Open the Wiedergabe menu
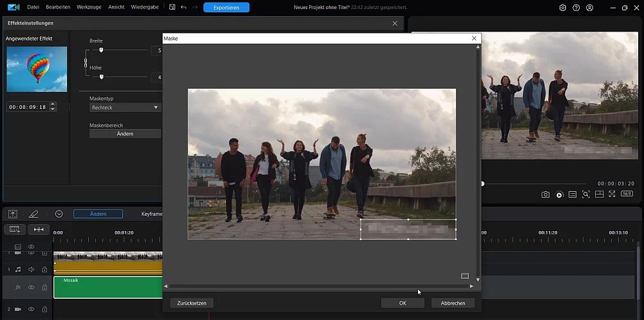The image size is (644, 320). click(x=146, y=8)
